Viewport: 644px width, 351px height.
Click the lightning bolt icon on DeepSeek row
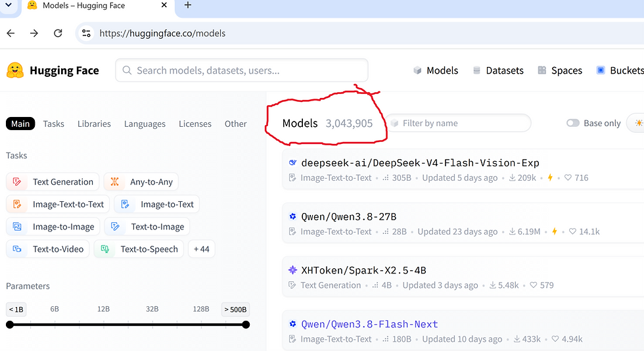click(550, 177)
